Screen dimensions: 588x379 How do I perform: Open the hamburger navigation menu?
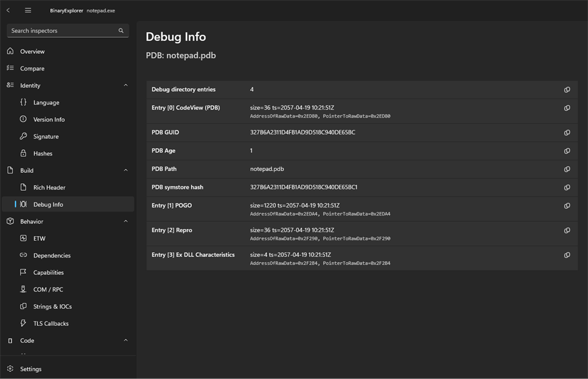coord(28,11)
